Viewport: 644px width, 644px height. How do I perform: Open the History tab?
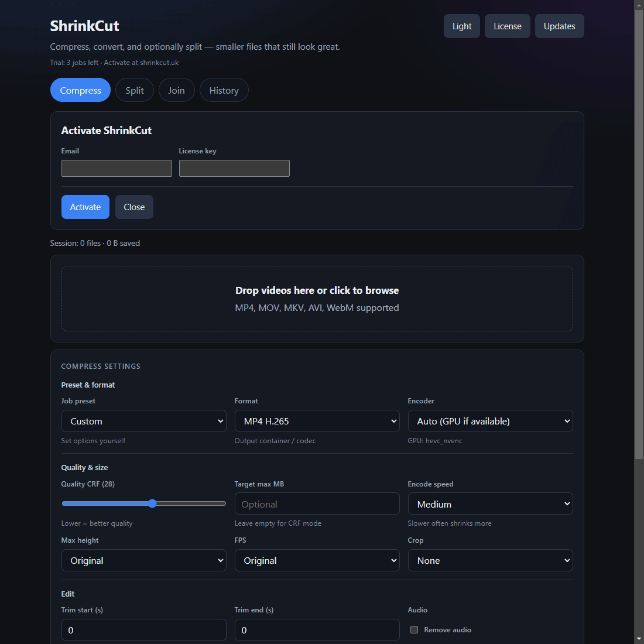pyautogui.click(x=224, y=90)
